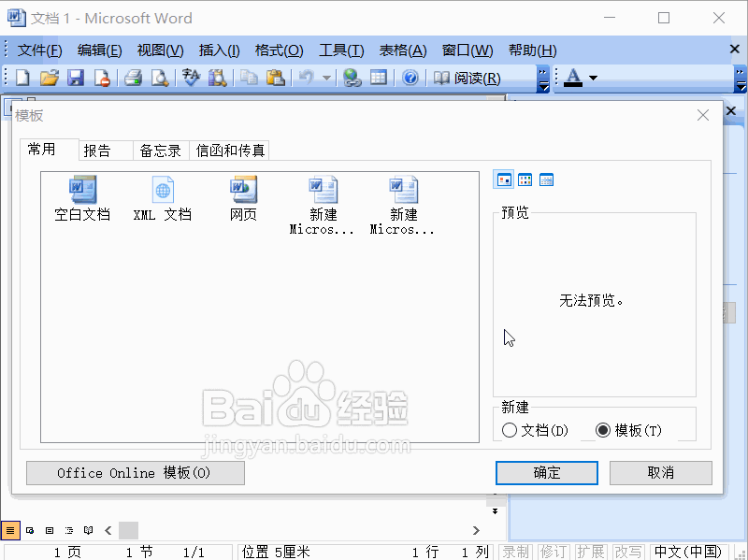Open a new blank document via toolbar

coord(21,78)
